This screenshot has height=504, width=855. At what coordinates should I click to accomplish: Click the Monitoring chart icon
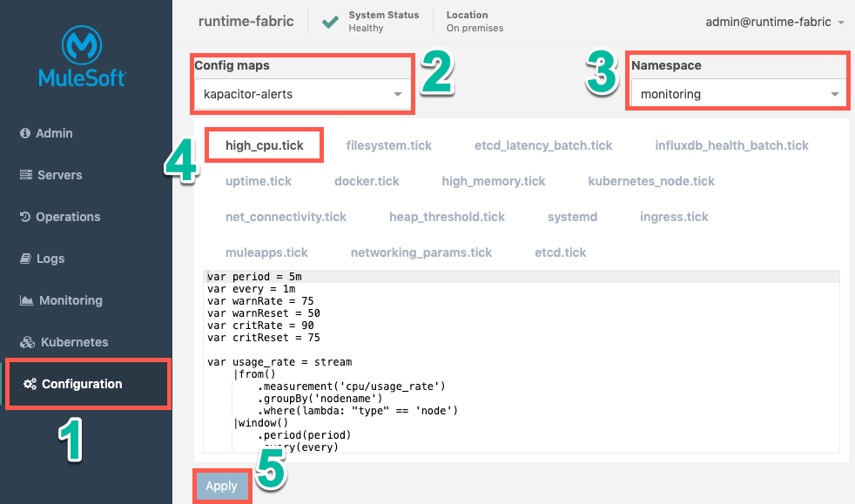pyautogui.click(x=26, y=300)
